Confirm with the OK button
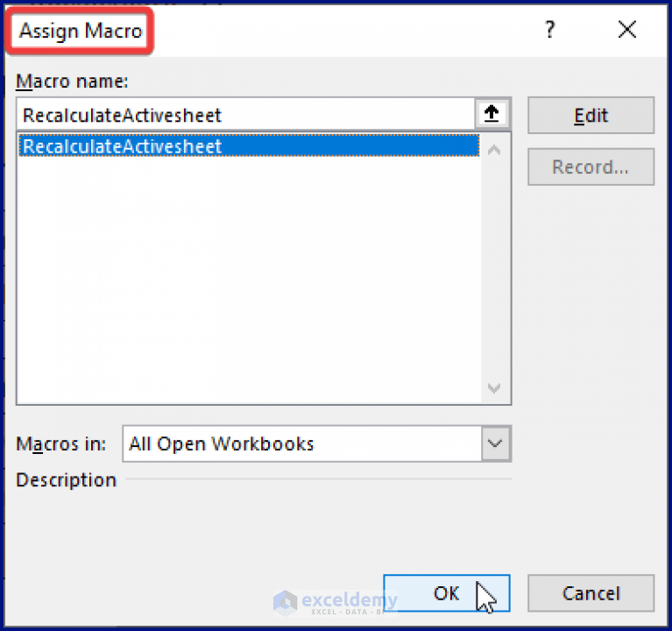The width and height of the screenshot is (672, 631). pos(447,592)
